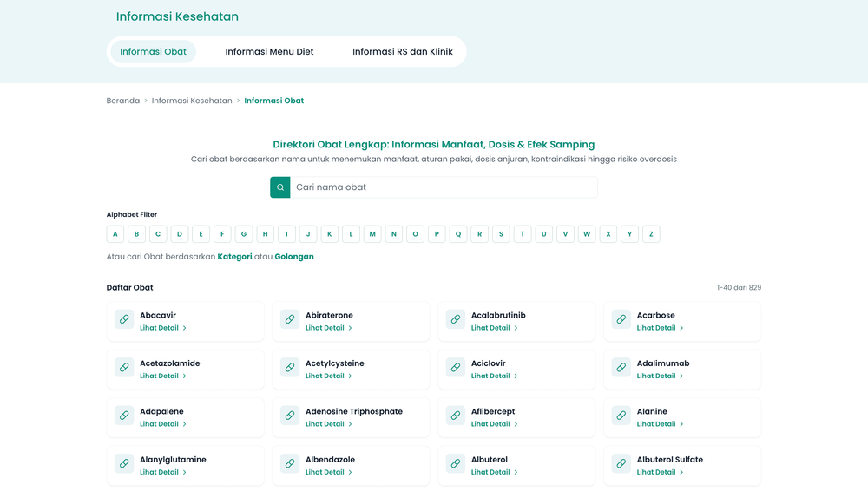
Task: Filter drugs by letter Q
Action: click(458, 234)
